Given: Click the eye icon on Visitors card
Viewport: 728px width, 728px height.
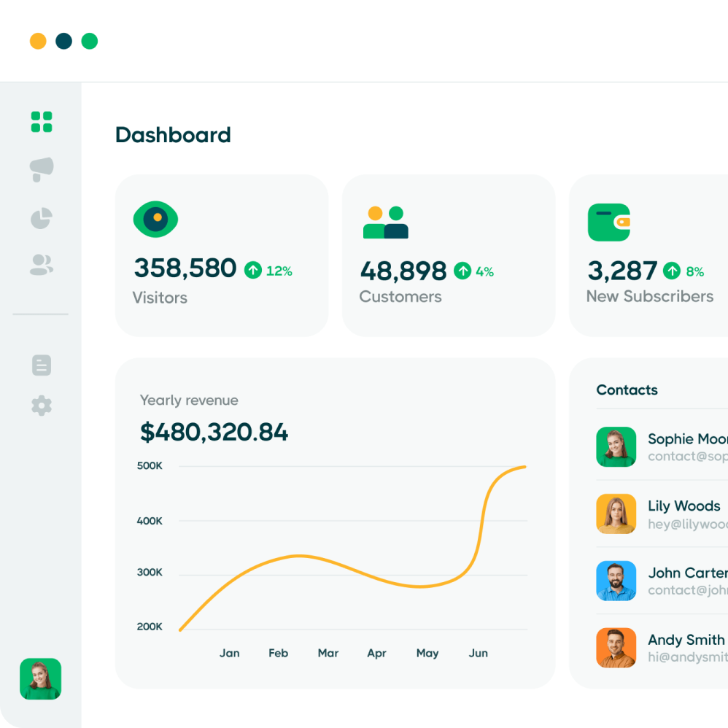Looking at the screenshot, I should pos(155,219).
